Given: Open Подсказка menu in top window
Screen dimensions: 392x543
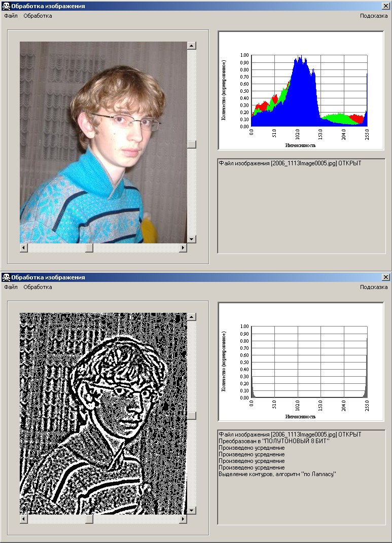Looking at the screenshot, I should [374, 16].
